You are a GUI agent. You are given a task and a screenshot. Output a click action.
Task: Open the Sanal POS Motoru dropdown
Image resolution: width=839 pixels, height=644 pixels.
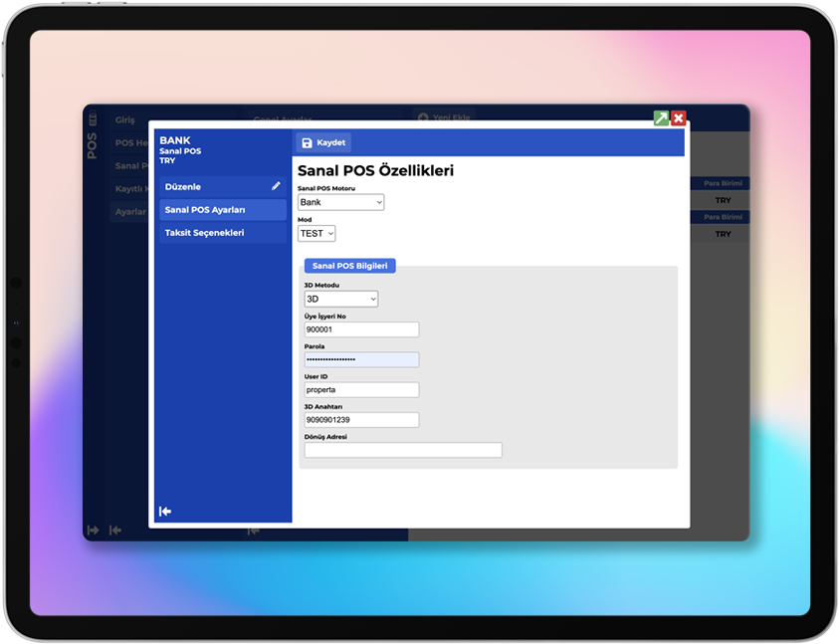pyautogui.click(x=340, y=202)
